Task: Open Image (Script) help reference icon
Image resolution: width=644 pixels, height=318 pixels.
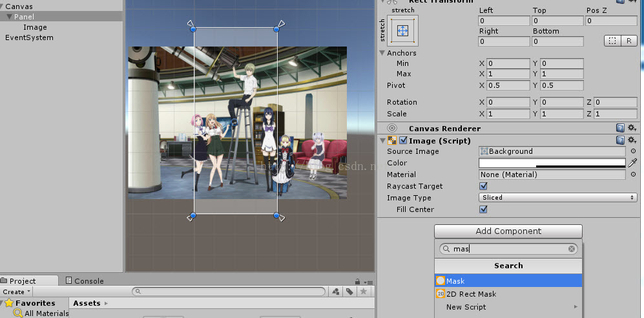Action: point(620,140)
